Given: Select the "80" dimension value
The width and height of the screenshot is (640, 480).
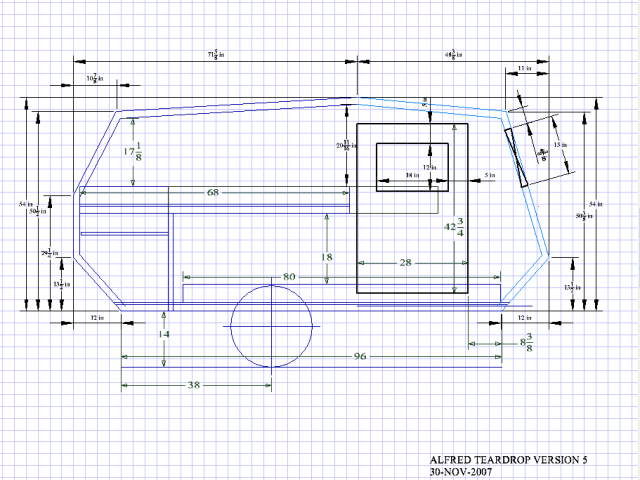Looking at the screenshot, I should (x=289, y=277).
